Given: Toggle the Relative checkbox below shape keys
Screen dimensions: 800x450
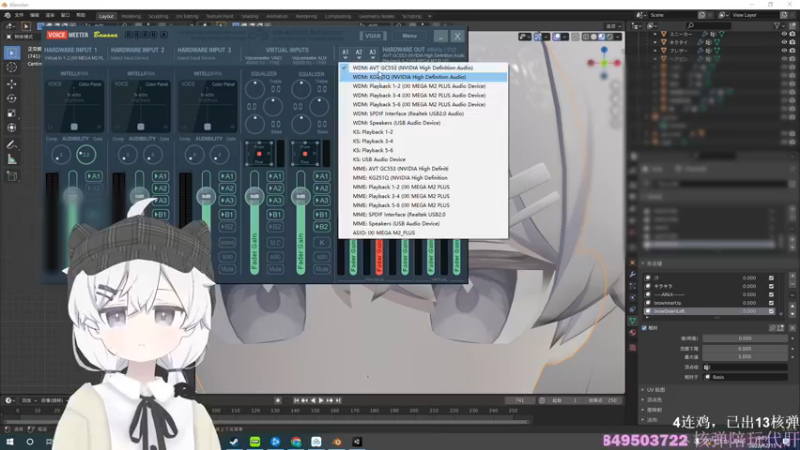Looking at the screenshot, I should point(644,328).
